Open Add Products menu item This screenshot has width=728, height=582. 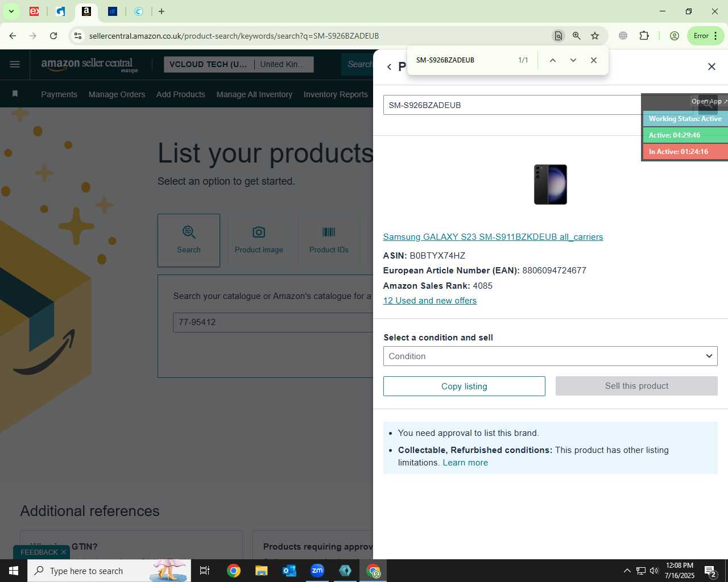coord(181,94)
